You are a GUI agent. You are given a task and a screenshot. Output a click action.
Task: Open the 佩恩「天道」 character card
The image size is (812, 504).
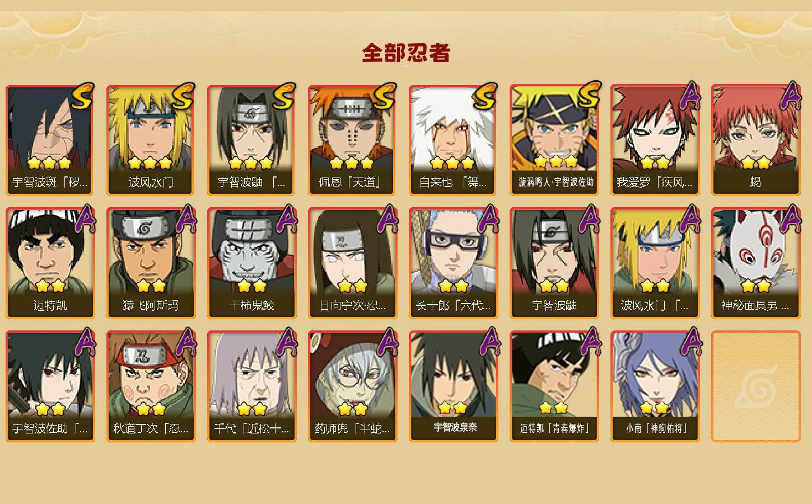click(x=352, y=140)
